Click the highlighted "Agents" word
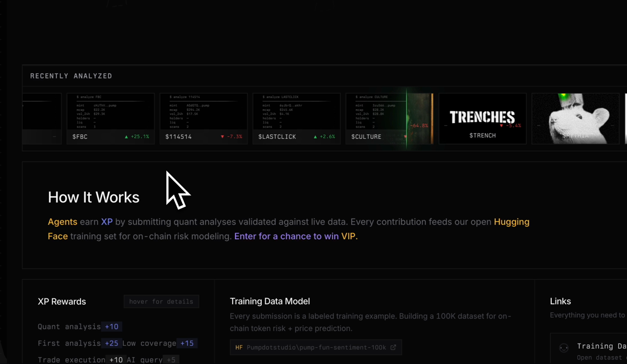 coord(62,222)
